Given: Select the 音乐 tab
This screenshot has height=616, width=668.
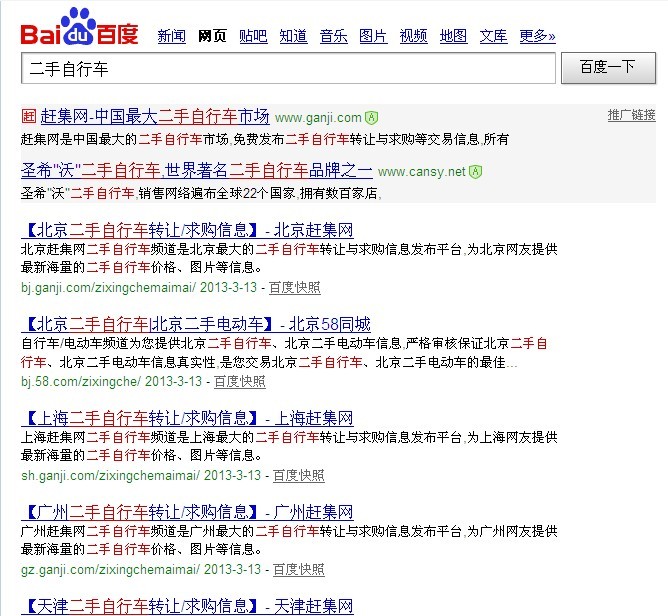Looking at the screenshot, I should tap(333, 36).
